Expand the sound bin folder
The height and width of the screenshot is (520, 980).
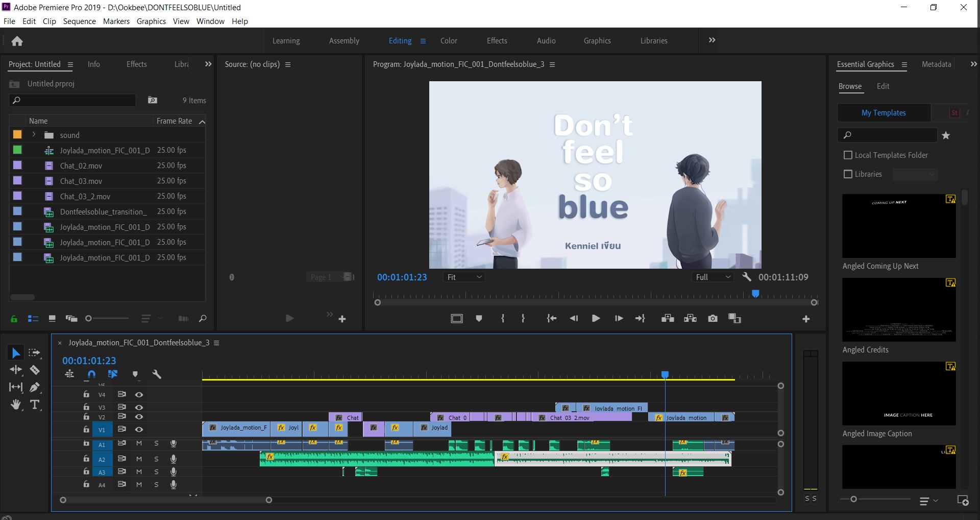[x=34, y=135]
